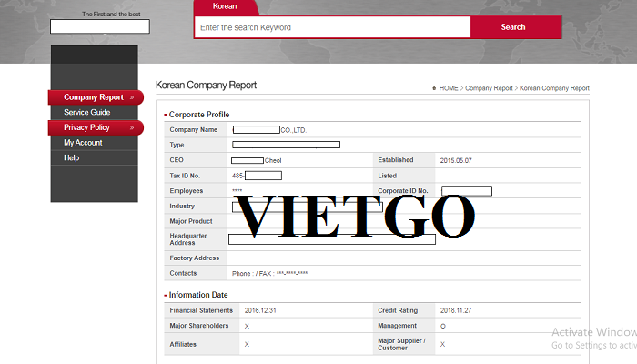Click the Information Date section heading
The width and height of the screenshot is (637, 364).
coord(198,295)
